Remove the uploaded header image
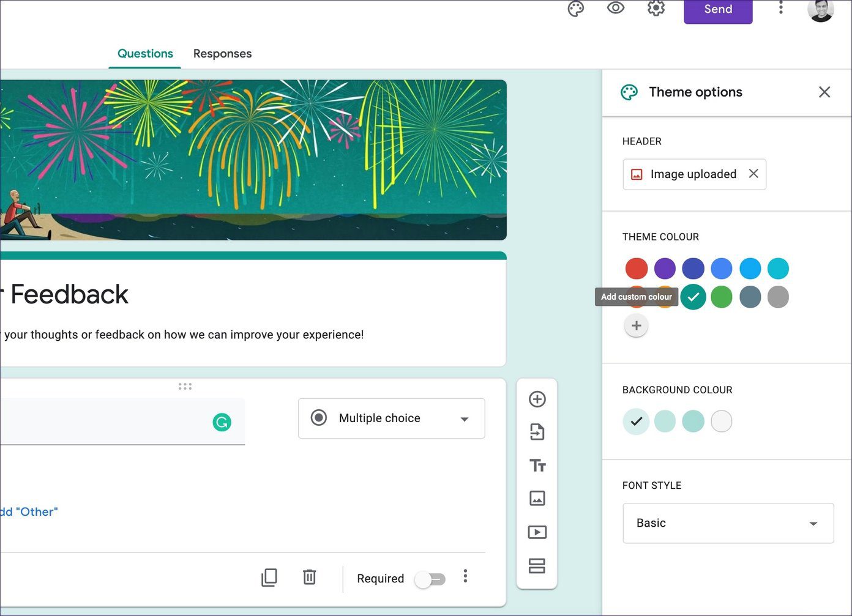 coord(753,174)
